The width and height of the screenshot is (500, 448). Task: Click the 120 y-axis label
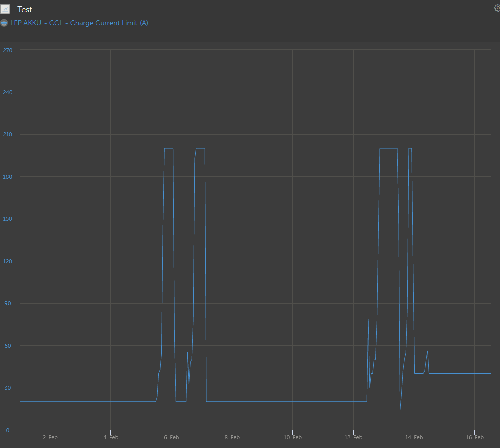click(x=8, y=261)
